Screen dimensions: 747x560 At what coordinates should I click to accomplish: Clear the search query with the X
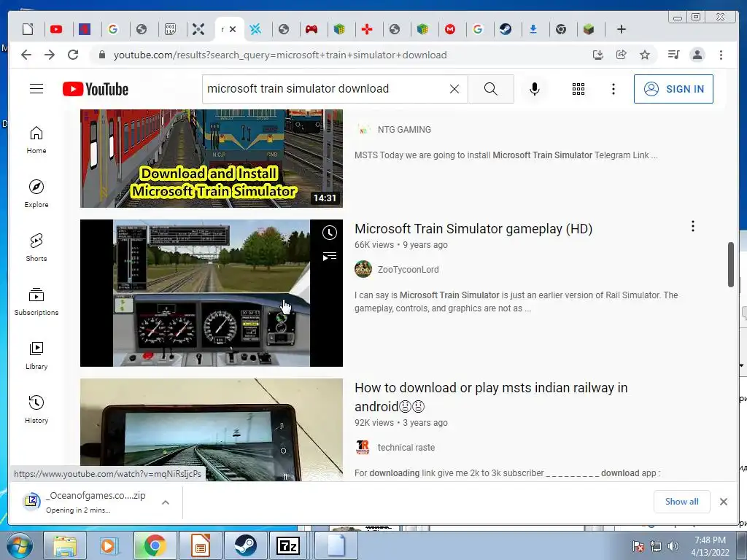coord(454,89)
